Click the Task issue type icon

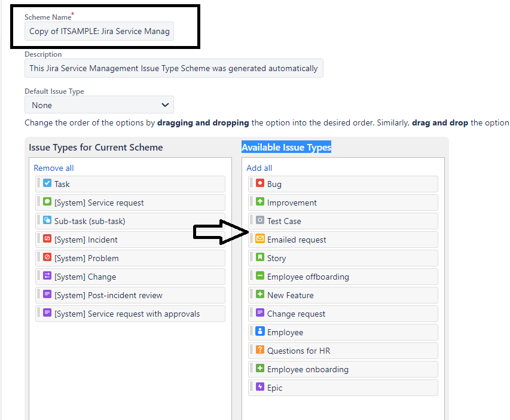(x=47, y=183)
